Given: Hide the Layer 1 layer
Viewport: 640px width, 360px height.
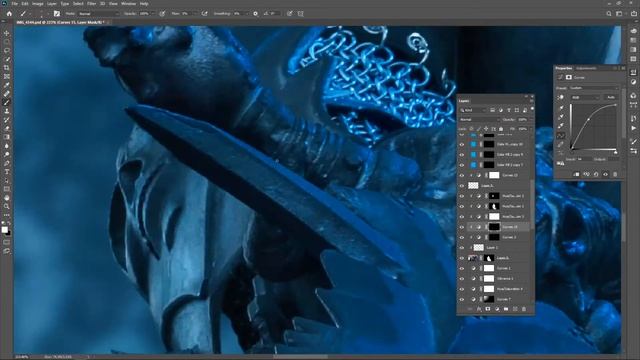Looking at the screenshot, I should tap(462, 248).
